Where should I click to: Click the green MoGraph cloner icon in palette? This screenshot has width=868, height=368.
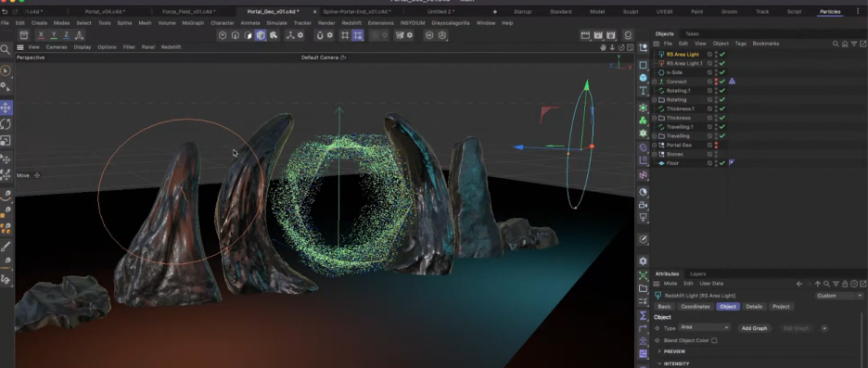point(643,121)
